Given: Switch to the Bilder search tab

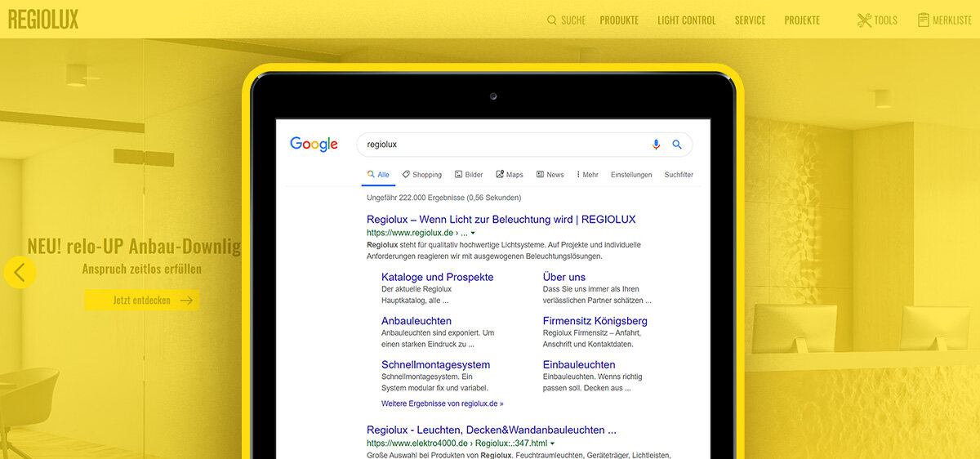Looking at the screenshot, I should (469, 175).
